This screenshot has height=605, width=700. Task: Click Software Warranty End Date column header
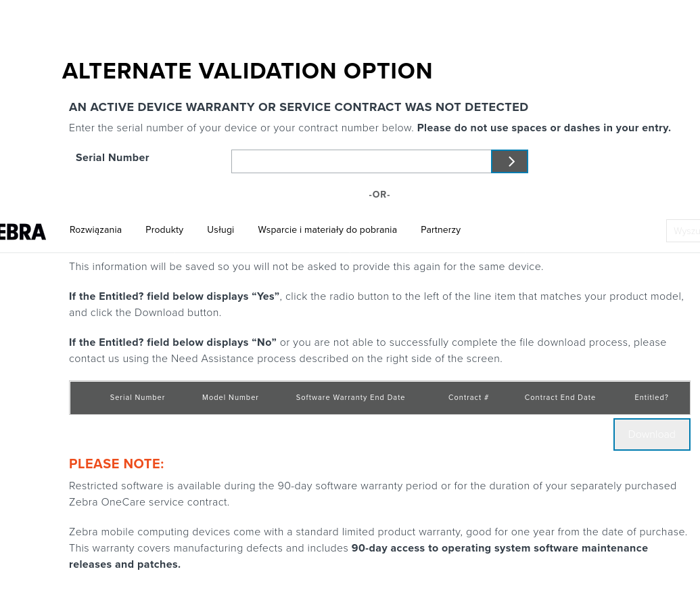pos(350,398)
